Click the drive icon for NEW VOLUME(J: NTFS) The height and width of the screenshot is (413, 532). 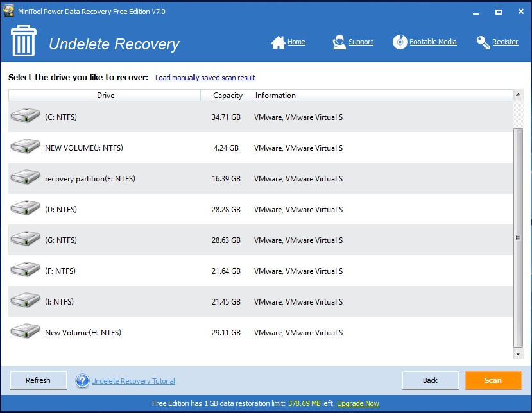pyautogui.click(x=25, y=146)
